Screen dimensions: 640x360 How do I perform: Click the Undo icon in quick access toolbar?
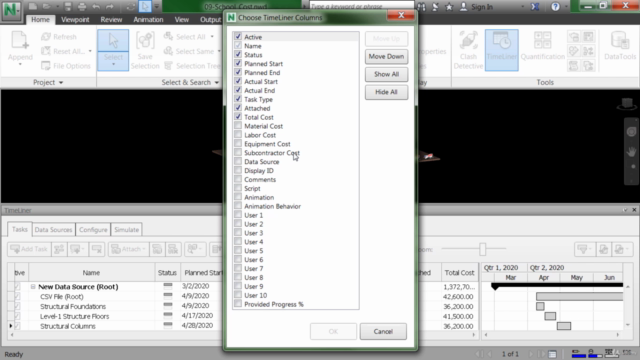click(x=96, y=7)
